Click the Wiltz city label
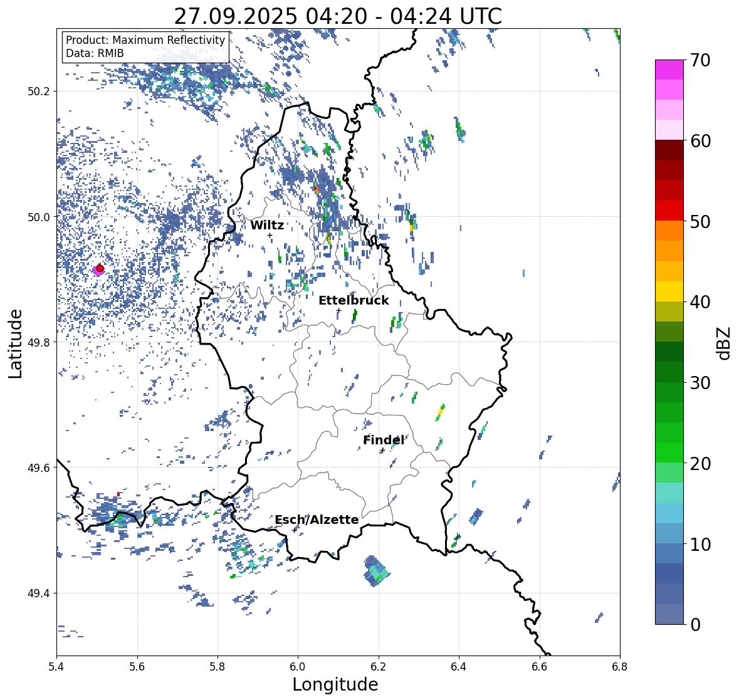The image size is (739, 700). [x=267, y=225]
